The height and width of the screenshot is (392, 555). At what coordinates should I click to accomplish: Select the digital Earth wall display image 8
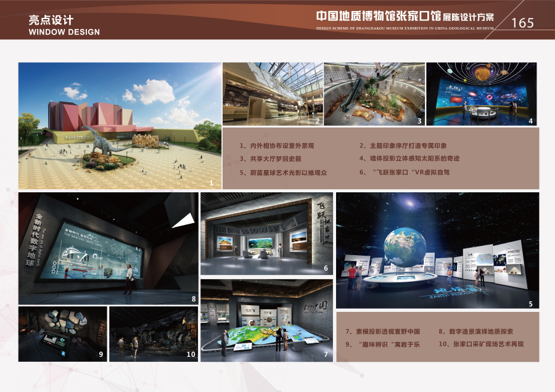[x=108, y=248]
